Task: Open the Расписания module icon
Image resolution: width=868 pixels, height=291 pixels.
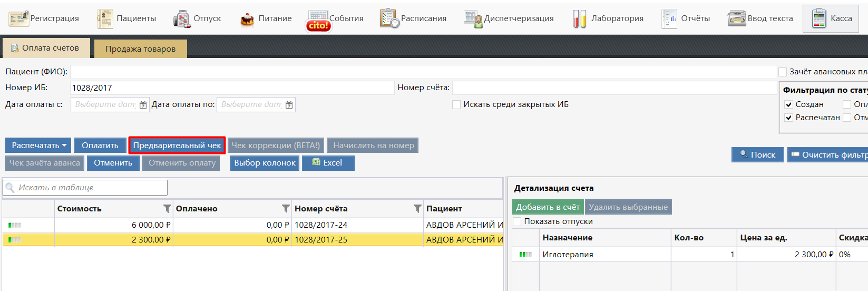Action: [x=389, y=18]
